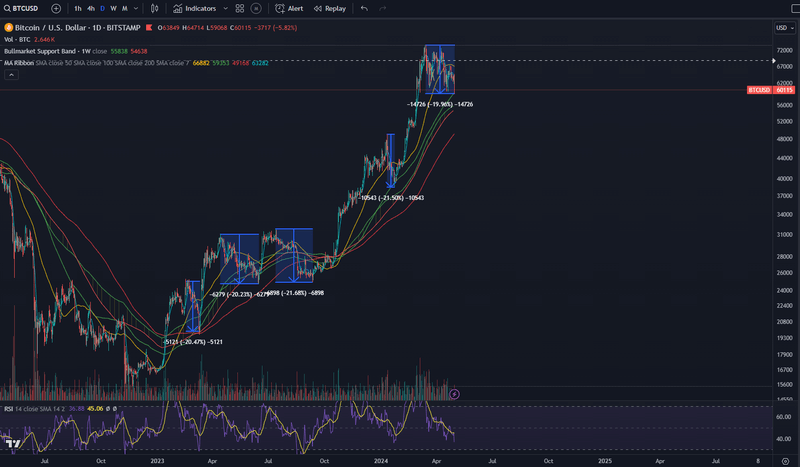The height and width of the screenshot is (467, 800).
Task: Click the Bitcoin / U.S. Dollar chart title
Action: click(78, 28)
